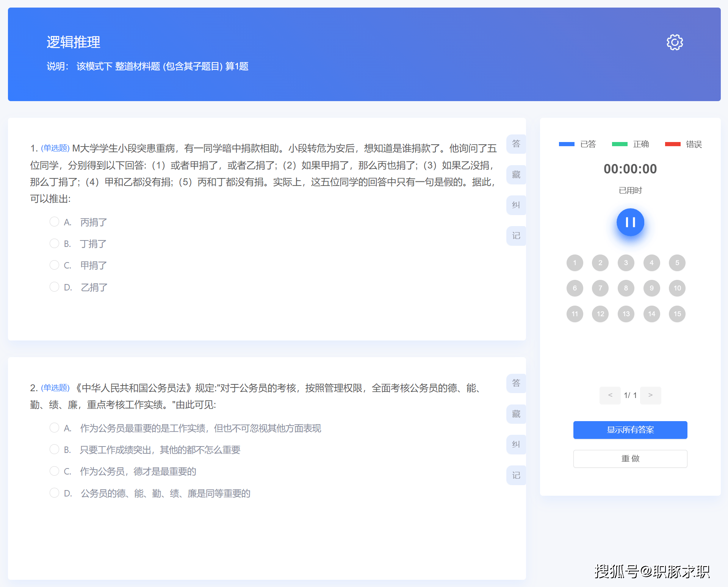
Task: Click the 记 note icon for question 1
Action: point(516,236)
